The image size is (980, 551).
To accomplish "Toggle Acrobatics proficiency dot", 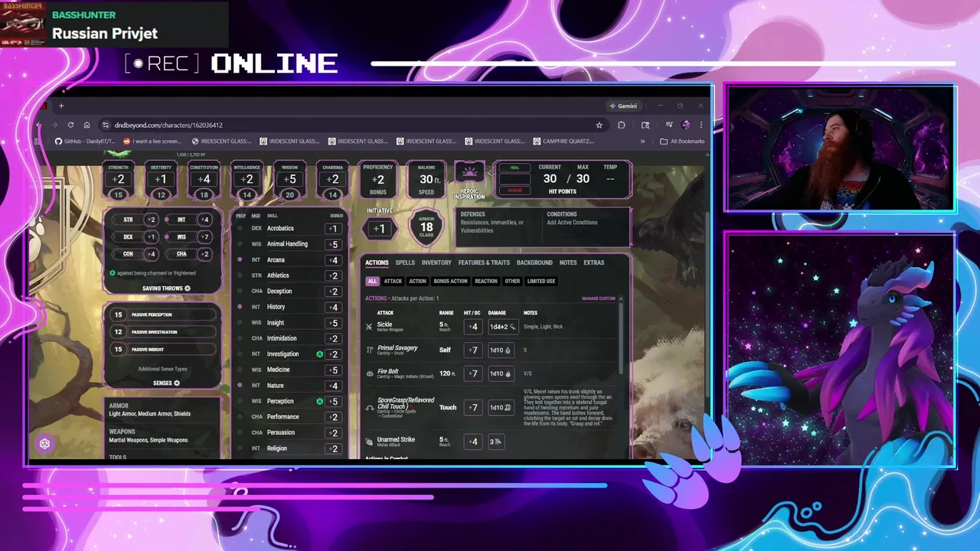I will (x=240, y=228).
